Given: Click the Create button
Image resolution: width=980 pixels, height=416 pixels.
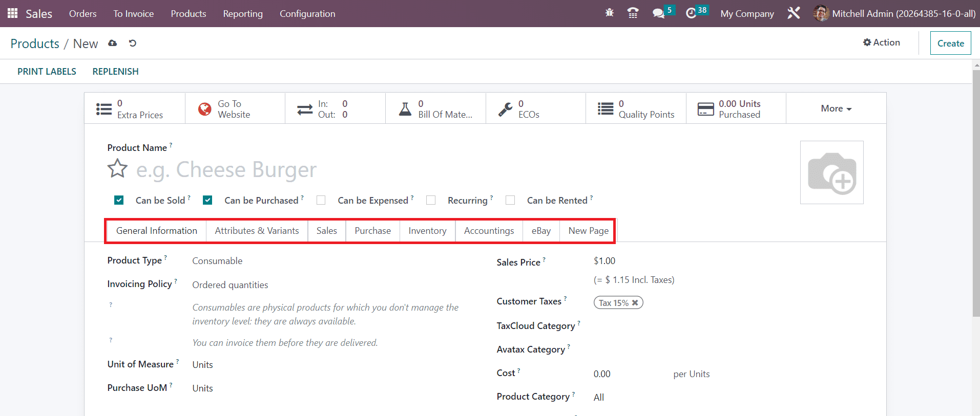Looking at the screenshot, I should pyautogui.click(x=950, y=43).
